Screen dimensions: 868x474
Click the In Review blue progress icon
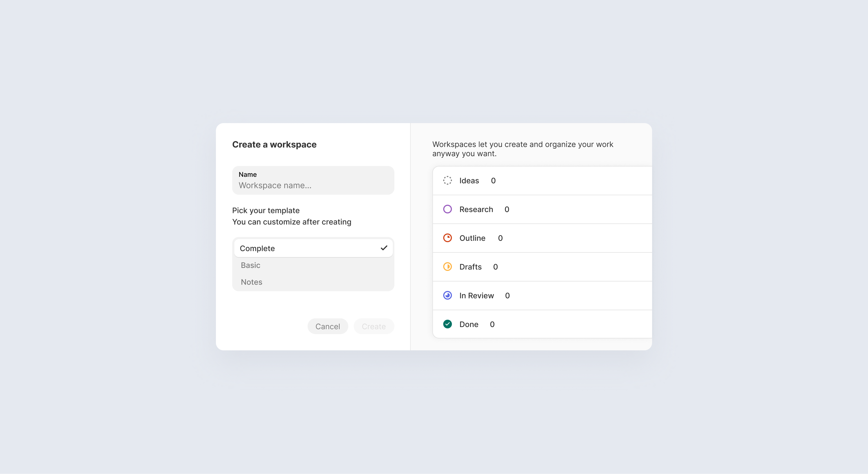click(447, 296)
